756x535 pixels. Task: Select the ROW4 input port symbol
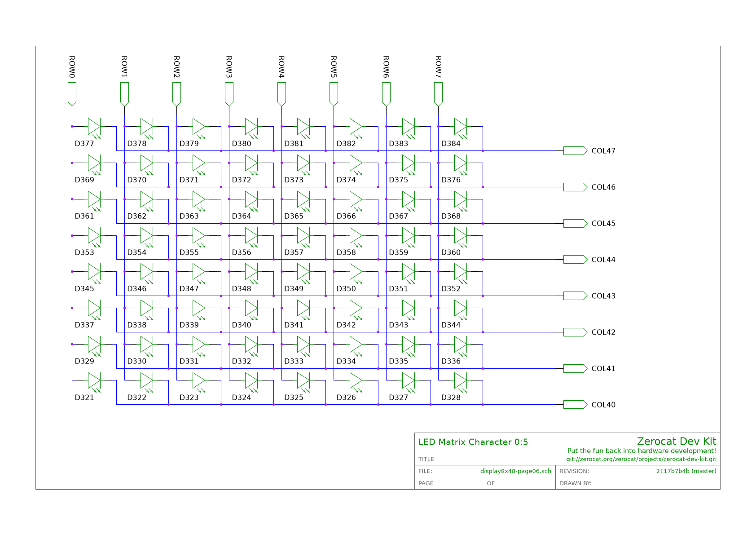[281, 94]
